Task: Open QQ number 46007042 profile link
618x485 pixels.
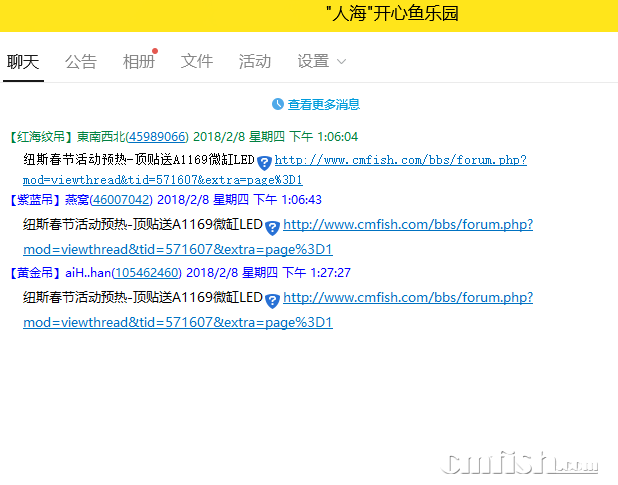Action: [x=123, y=200]
